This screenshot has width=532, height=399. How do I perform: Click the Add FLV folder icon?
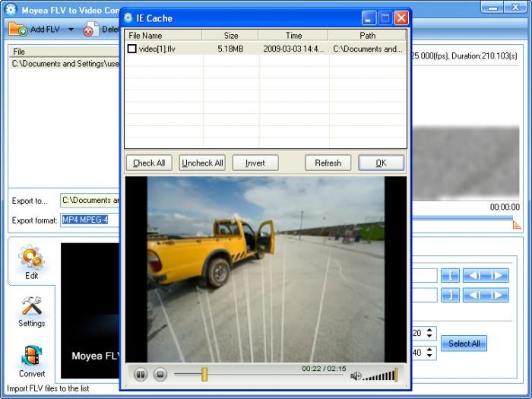pyautogui.click(x=18, y=29)
